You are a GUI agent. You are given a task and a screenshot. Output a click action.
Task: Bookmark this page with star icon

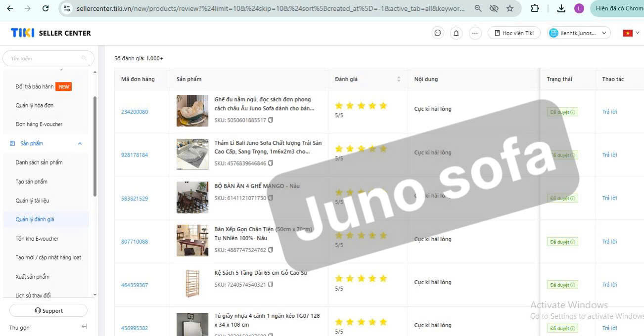pos(510,8)
